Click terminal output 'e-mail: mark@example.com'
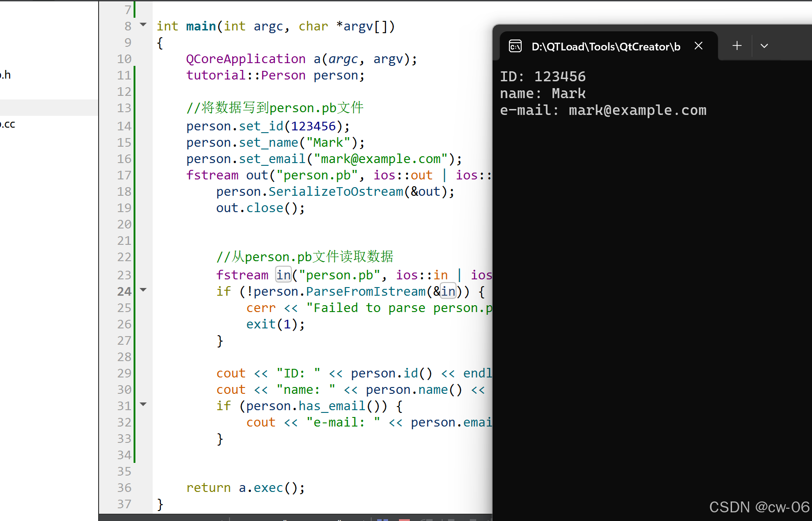This screenshot has width=812, height=521. click(603, 110)
